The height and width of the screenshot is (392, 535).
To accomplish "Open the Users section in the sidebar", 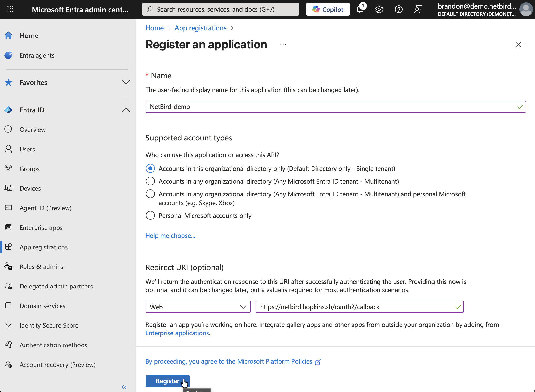I will pos(27,149).
